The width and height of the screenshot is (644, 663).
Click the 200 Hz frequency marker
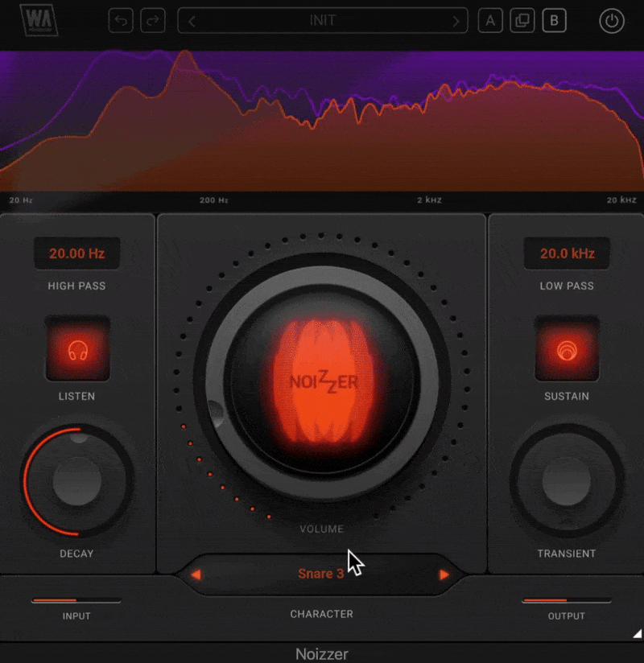214,200
